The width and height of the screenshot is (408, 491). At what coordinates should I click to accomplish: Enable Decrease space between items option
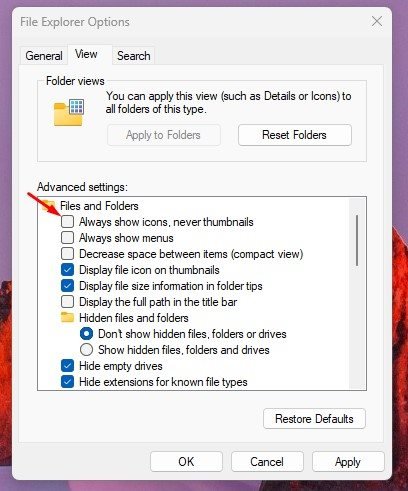click(x=67, y=254)
